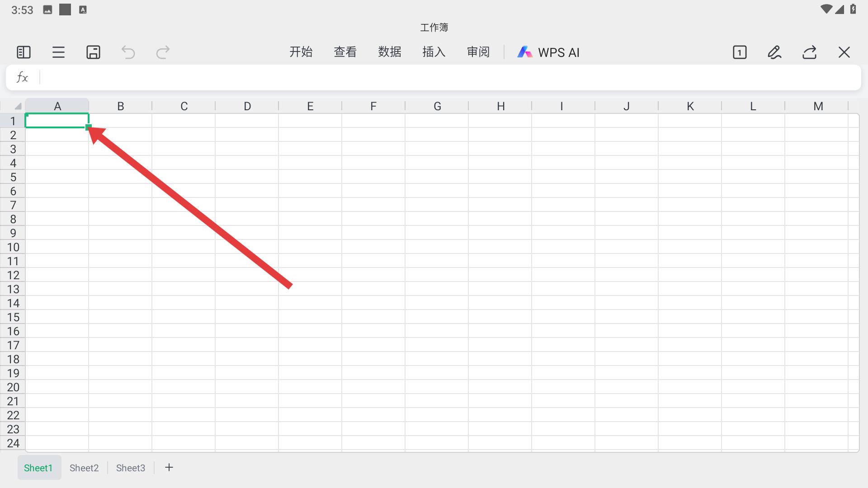
Task: Open the 开始 tab
Action: tap(301, 52)
